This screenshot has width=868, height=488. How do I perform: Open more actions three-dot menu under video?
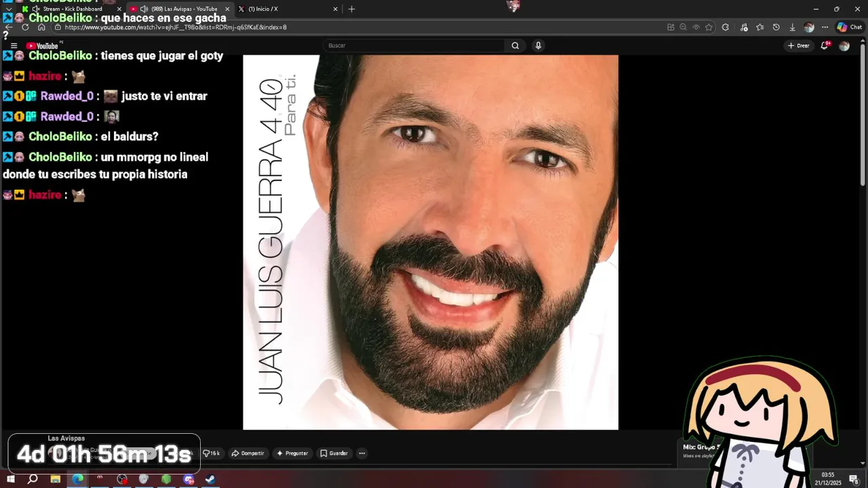click(362, 453)
